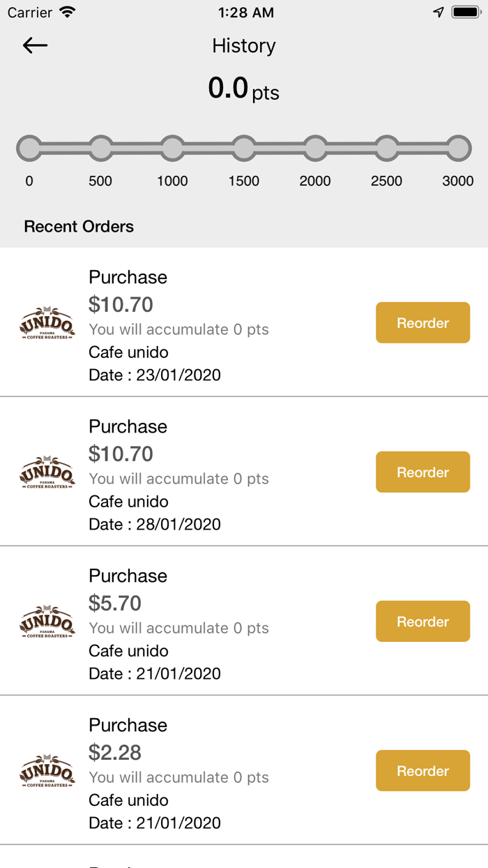The image size is (488, 868).
Task: Tap the battery status icon
Action: tap(465, 13)
